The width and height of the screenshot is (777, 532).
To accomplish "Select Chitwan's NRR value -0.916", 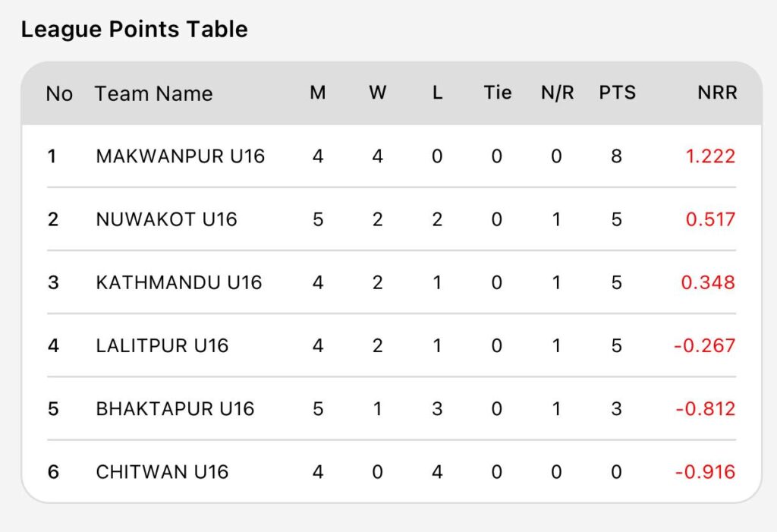I will tap(705, 471).
